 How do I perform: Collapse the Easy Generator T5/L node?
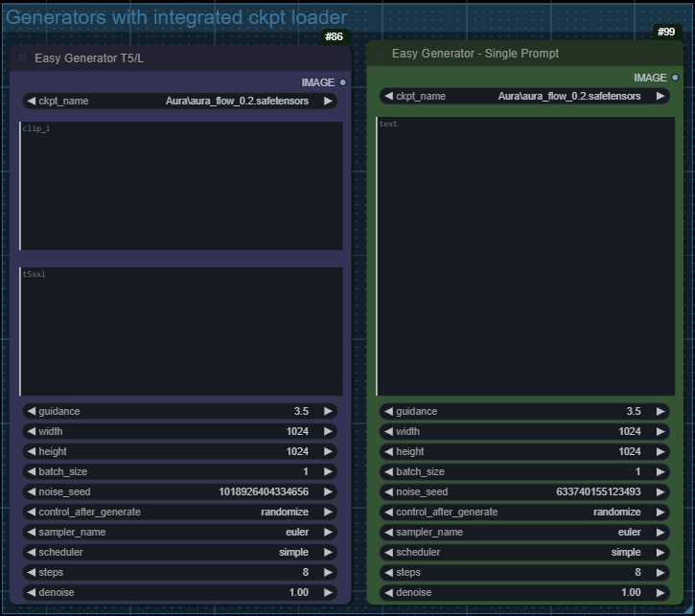point(23,58)
